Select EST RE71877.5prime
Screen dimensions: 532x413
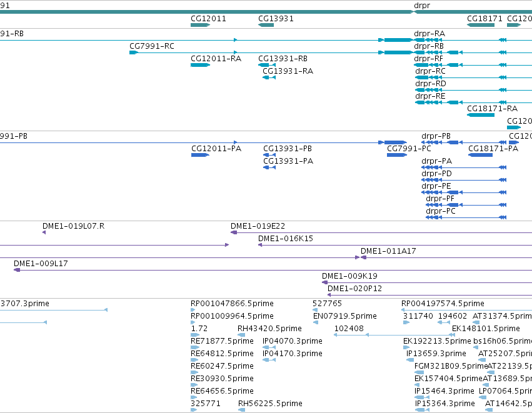(195, 347)
